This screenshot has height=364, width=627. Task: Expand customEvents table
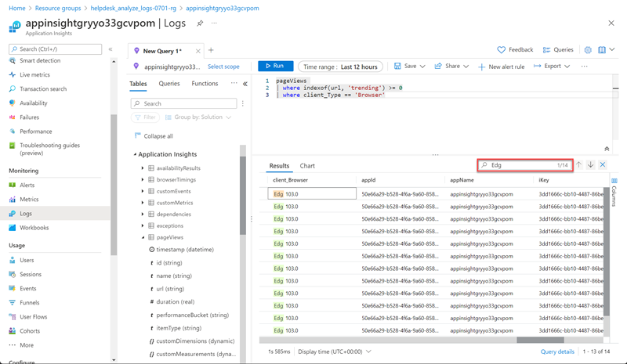pos(143,191)
